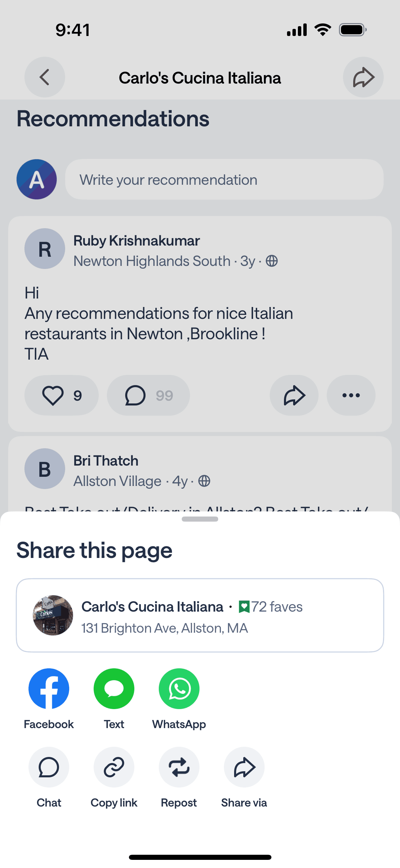Tap the Carlo's restaurant thumbnail photo

pos(53,615)
